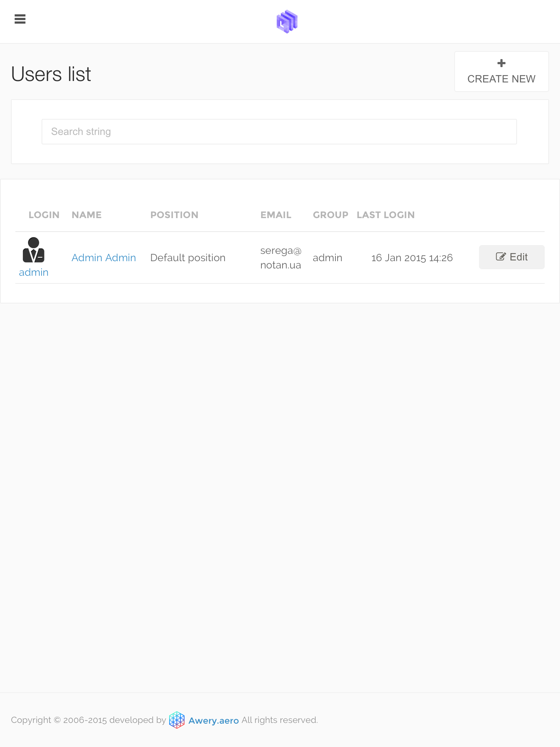
Task: Click the NAME column header
Action: (87, 215)
